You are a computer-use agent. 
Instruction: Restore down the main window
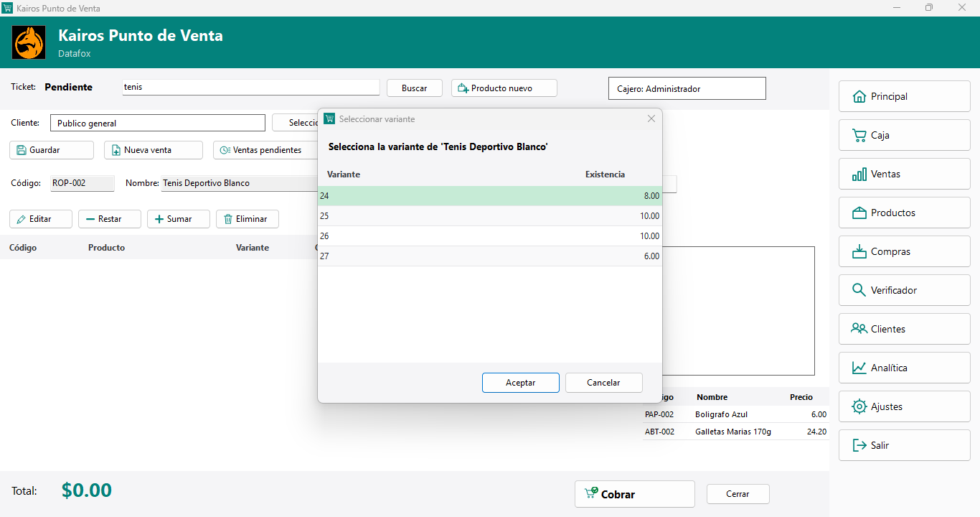click(x=929, y=8)
